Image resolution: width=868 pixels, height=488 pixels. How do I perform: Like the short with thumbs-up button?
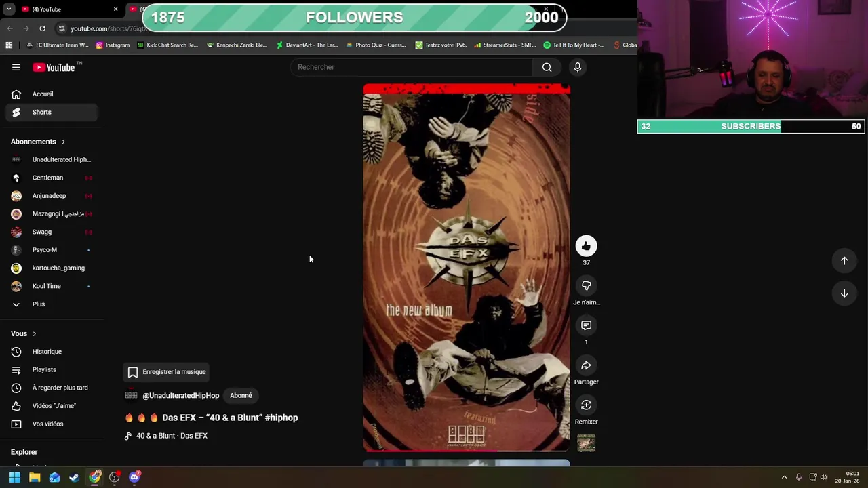pos(586,246)
